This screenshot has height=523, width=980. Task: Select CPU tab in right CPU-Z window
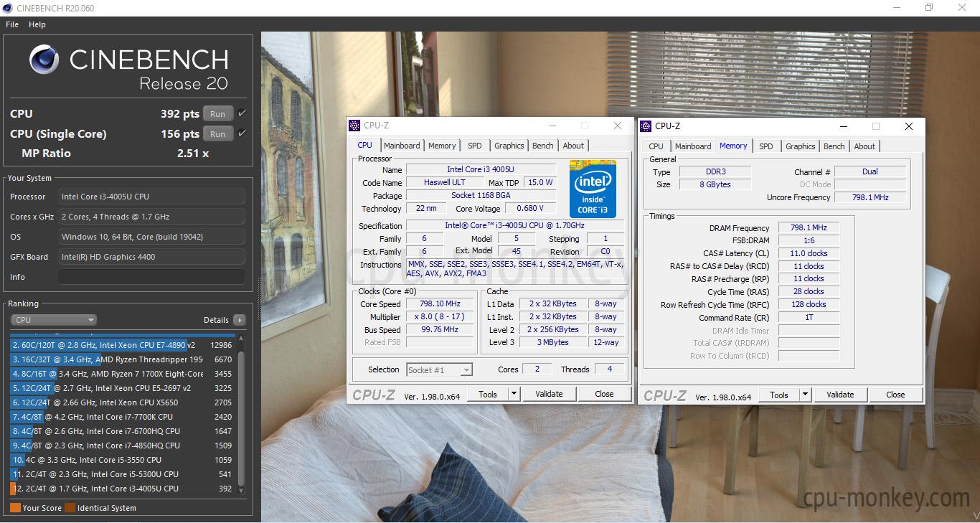coord(656,146)
